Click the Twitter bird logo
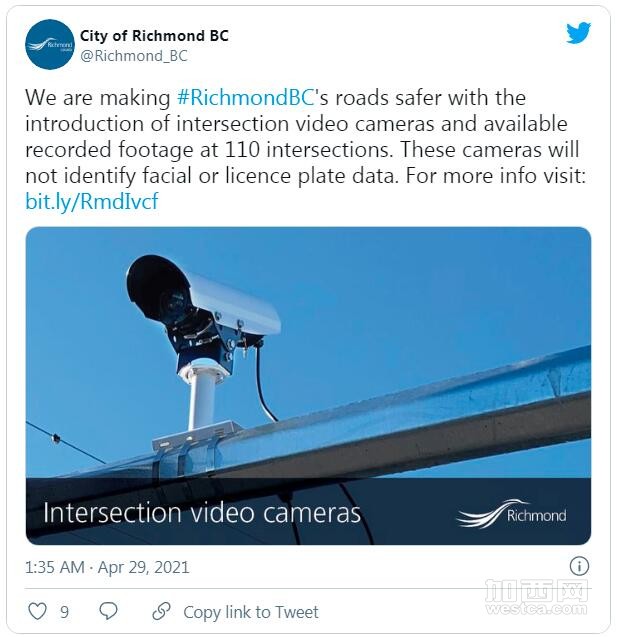Viewport: 617px width, 637px height. tap(578, 32)
